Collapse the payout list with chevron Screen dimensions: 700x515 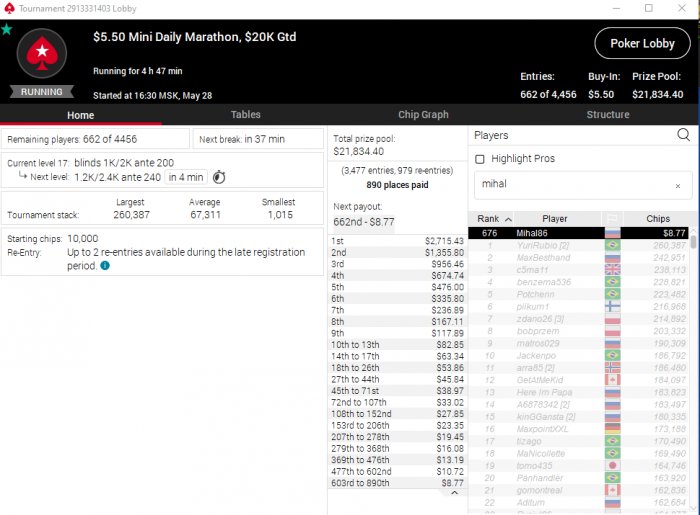click(x=454, y=493)
